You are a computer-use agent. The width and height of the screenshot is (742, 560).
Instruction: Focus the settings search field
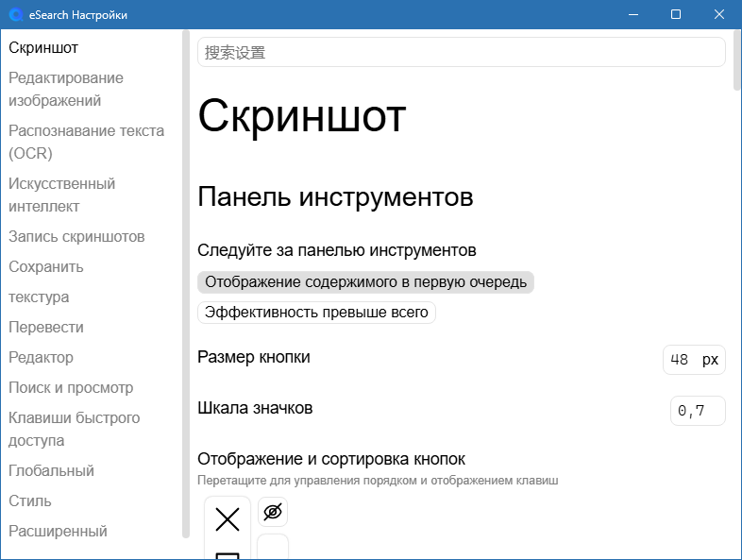[x=462, y=53]
